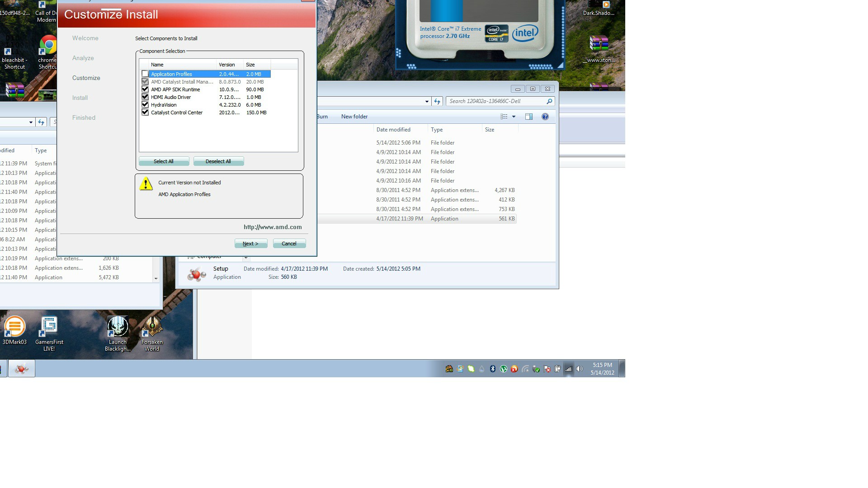Image resolution: width=868 pixels, height=488 pixels.
Task: Check the Application Profiles checkbox
Action: tap(145, 74)
